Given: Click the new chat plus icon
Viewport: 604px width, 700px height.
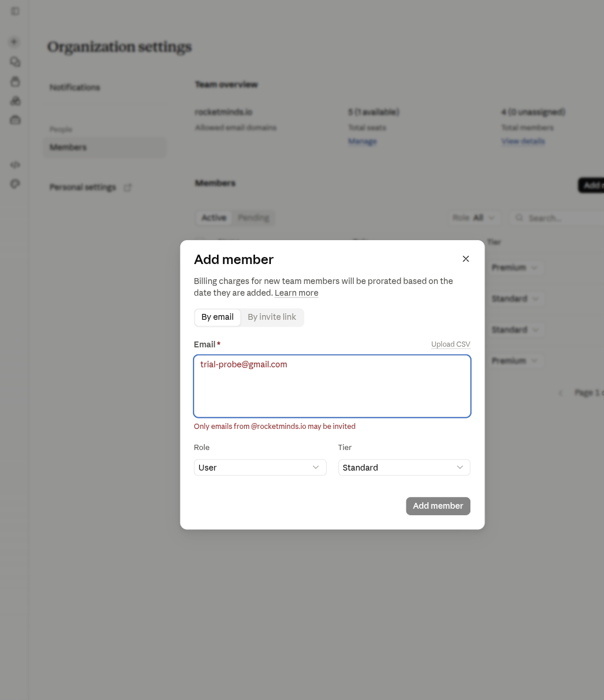Looking at the screenshot, I should (x=14, y=42).
